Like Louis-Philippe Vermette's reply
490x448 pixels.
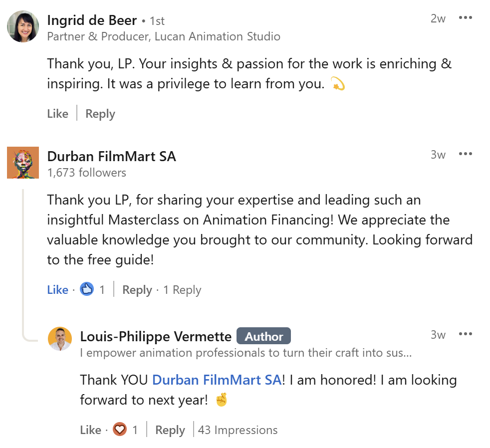pyautogui.click(x=90, y=430)
